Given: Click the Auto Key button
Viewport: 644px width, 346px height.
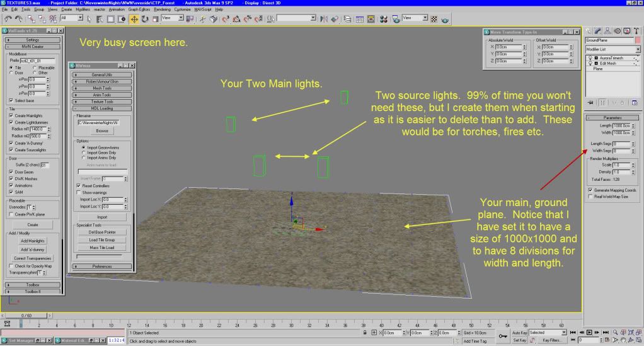Looking at the screenshot, I should (x=520, y=332).
